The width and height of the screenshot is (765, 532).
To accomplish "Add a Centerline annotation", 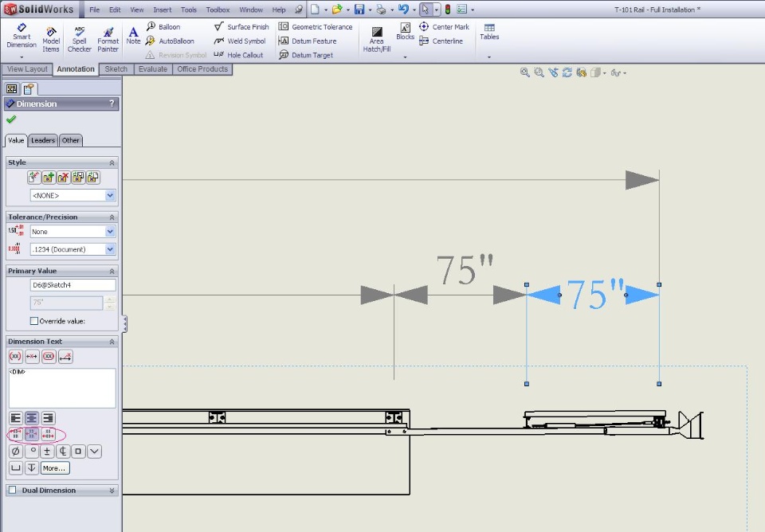I will click(441, 41).
